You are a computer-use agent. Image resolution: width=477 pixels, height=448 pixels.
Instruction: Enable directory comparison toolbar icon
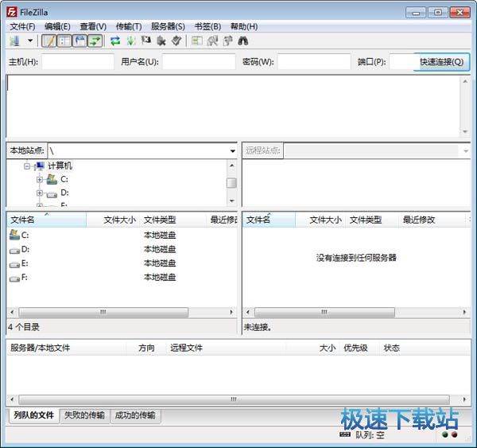coord(212,41)
